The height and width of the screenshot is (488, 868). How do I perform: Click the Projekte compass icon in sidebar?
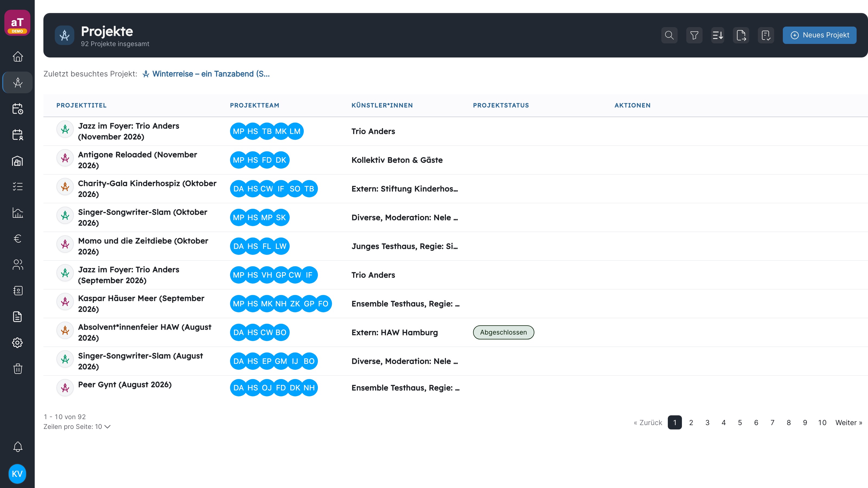18,82
